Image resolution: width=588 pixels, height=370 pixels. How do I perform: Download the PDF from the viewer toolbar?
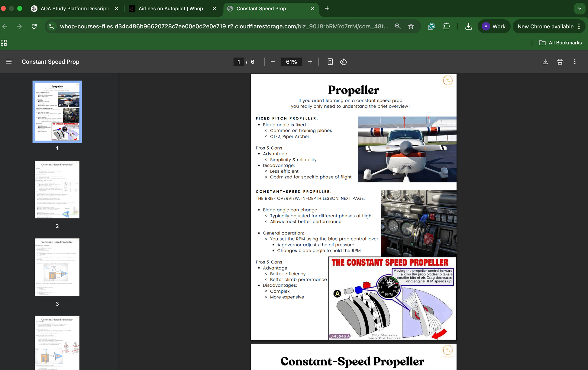click(545, 62)
